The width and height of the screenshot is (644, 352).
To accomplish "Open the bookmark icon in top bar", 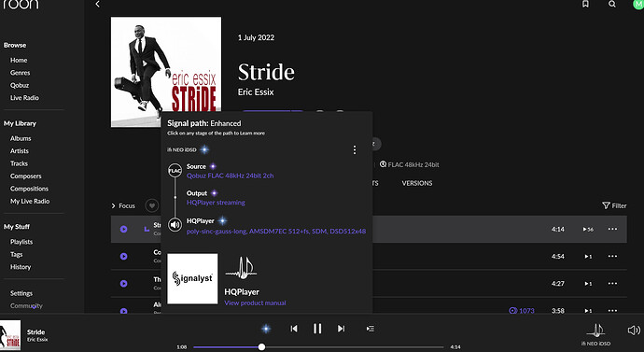I will (585, 4).
